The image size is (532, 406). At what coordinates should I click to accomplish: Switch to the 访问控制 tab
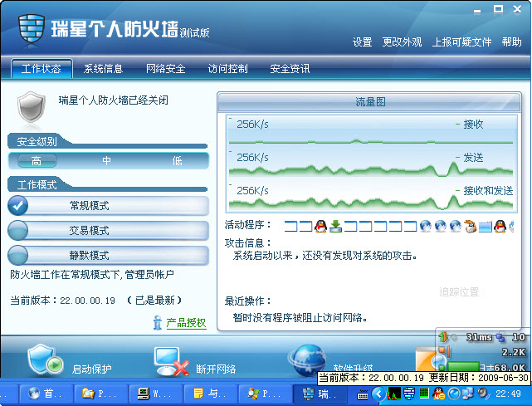pos(227,69)
